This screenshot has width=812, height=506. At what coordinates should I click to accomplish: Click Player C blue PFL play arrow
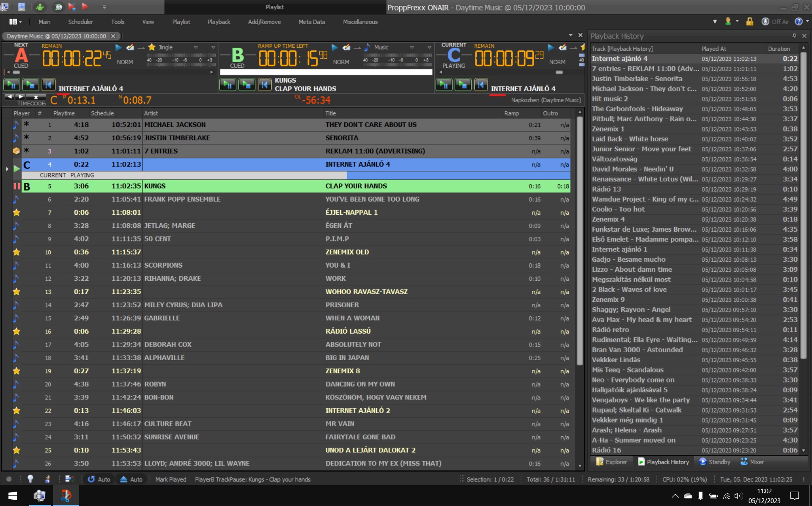[551, 47]
